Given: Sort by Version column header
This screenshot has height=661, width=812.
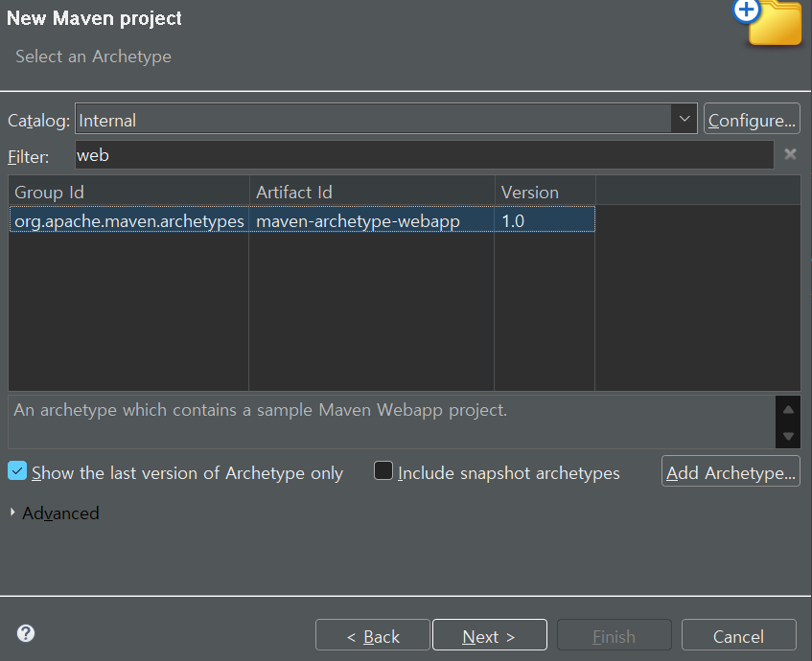Looking at the screenshot, I should [545, 192].
